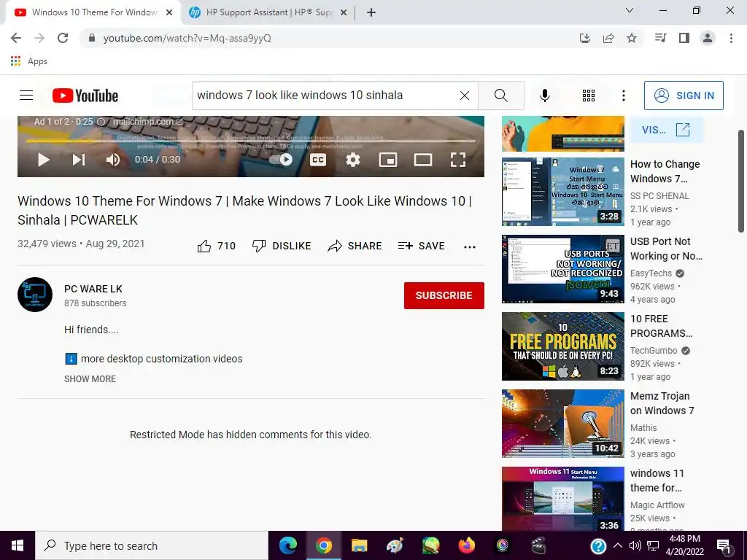
Task: Show hidden system tray icons
Action: click(617, 545)
